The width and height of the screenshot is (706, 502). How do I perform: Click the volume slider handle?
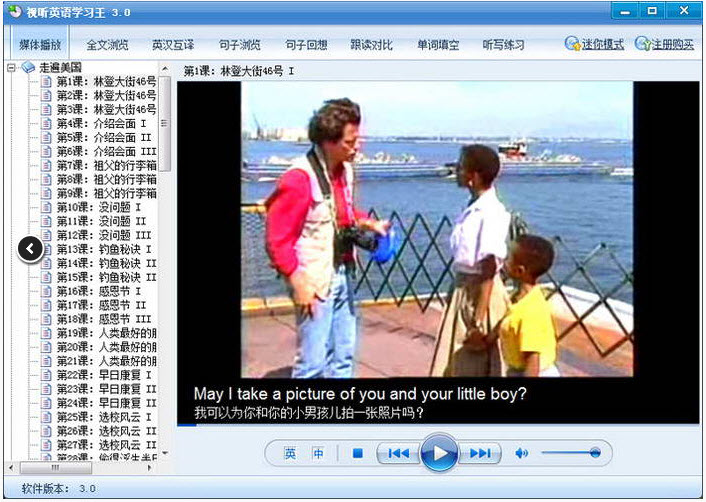click(595, 453)
